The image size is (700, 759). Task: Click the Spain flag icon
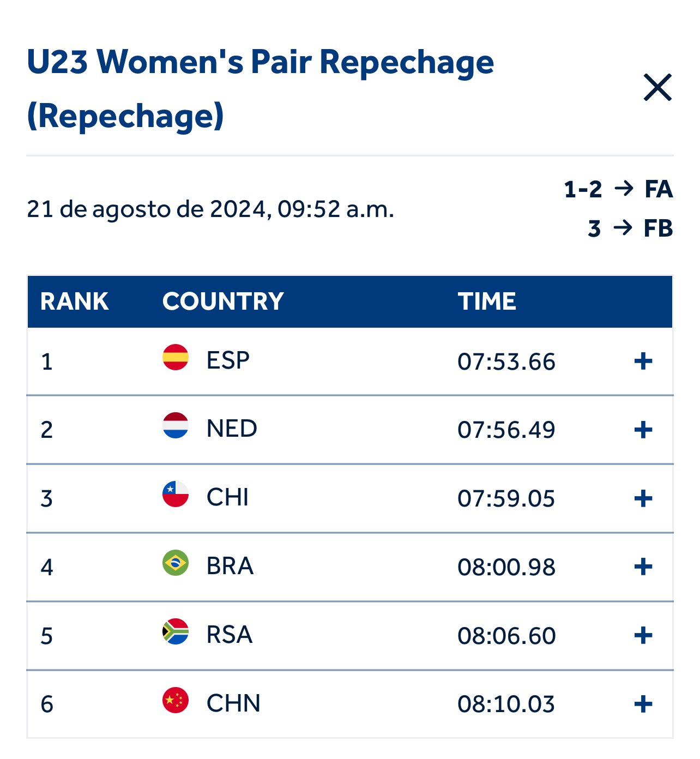(x=176, y=358)
